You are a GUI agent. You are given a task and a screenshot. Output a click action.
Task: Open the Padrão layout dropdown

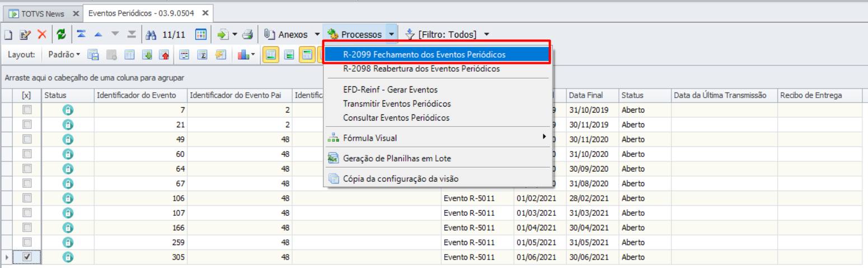[64, 55]
